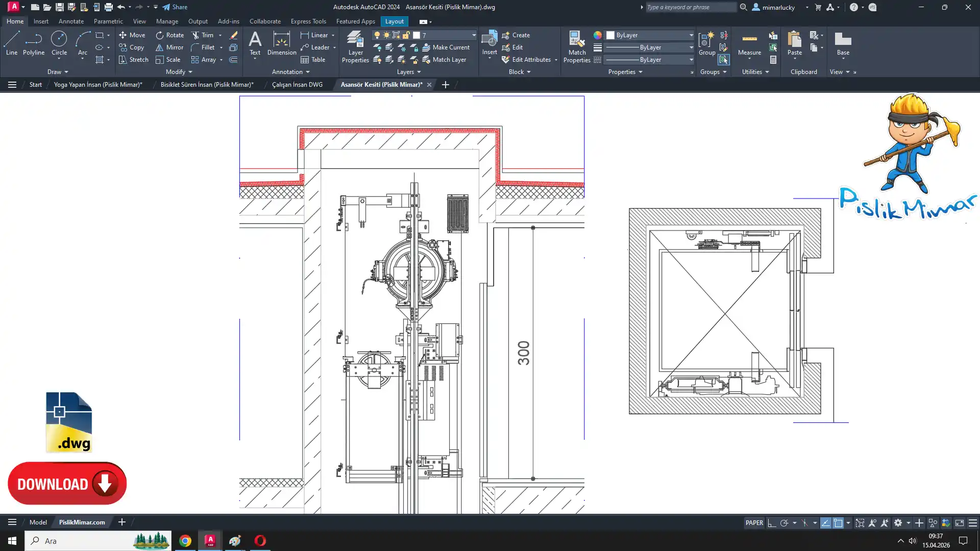Toggle ortho mode in status bar
Screen dimensions: 980x551
(x=772, y=523)
